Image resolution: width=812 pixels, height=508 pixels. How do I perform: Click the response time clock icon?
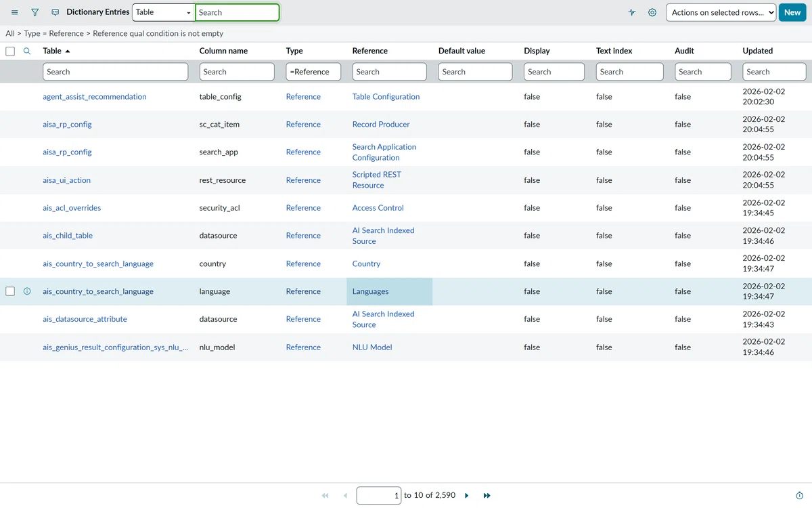pos(799,496)
